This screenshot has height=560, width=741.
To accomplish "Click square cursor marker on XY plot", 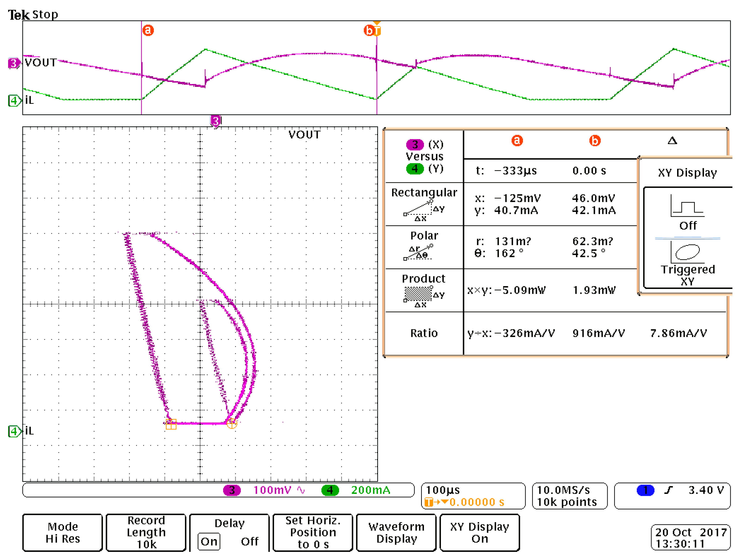I will pos(171,424).
